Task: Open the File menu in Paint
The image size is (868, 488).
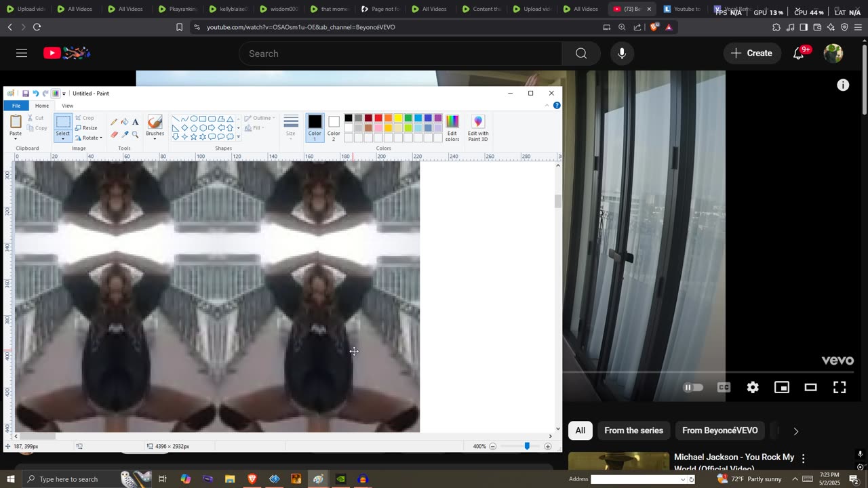Action: coord(16,106)
